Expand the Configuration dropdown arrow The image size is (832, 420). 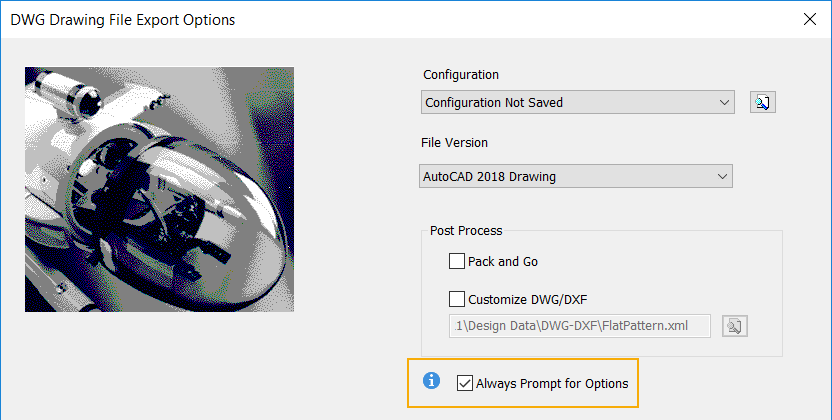point(724,102)
